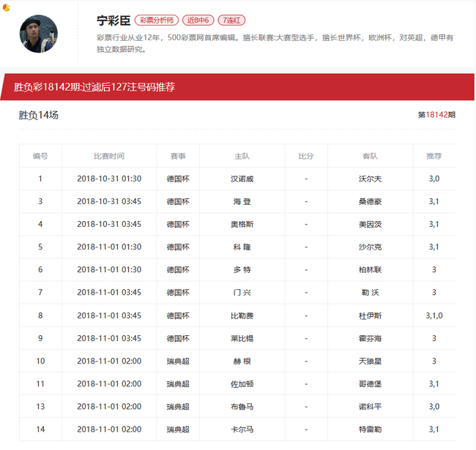Click the 比分 column header

tap(306, 156)
